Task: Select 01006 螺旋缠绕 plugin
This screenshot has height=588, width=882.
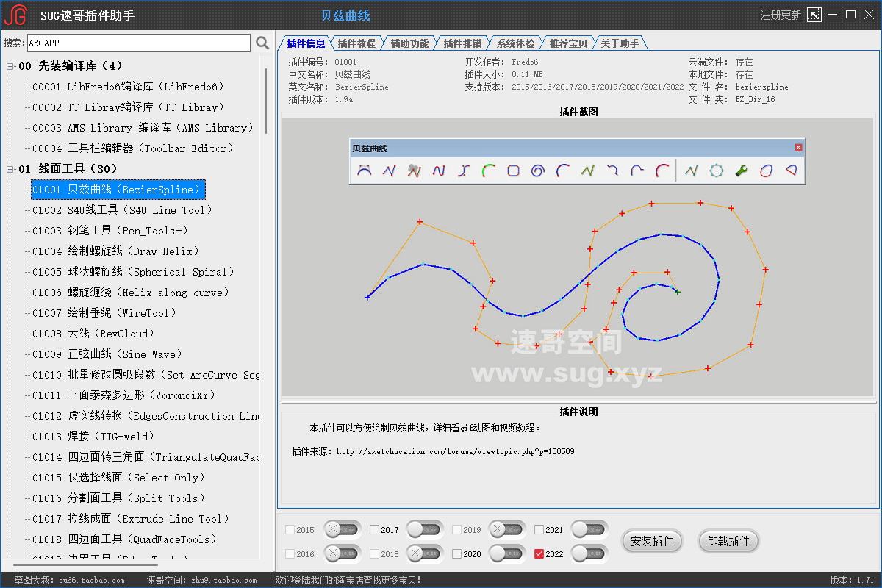Action: pyautogui.click(x=131, y=293)
